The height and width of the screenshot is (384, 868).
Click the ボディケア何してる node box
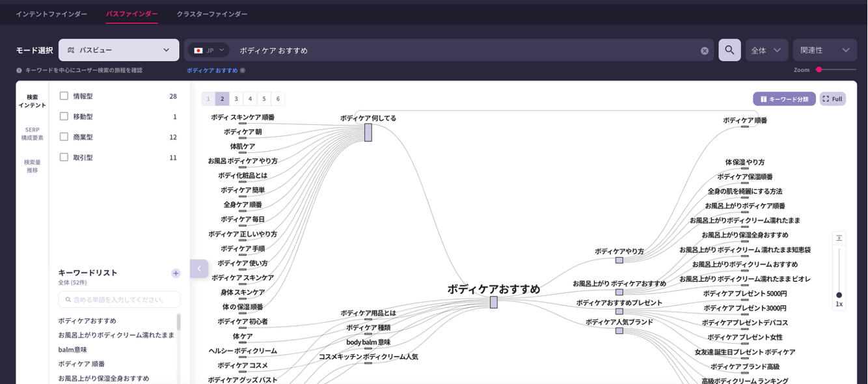368,132
